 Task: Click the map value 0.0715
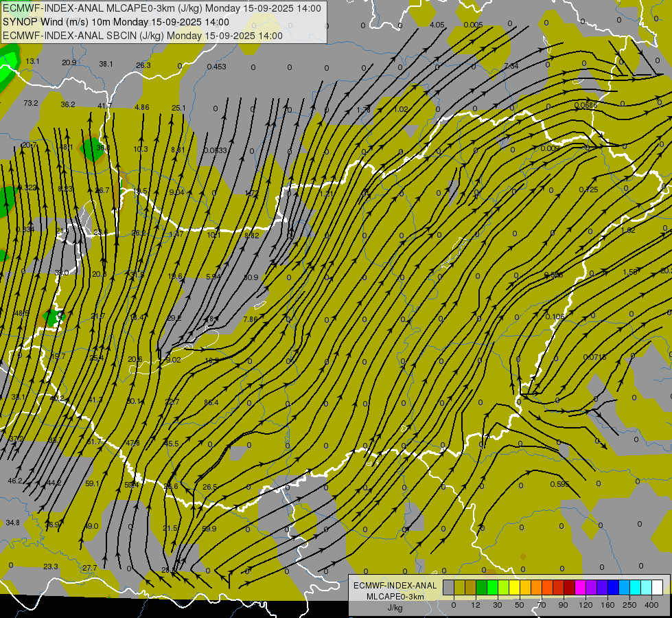(x=595, y=357)
